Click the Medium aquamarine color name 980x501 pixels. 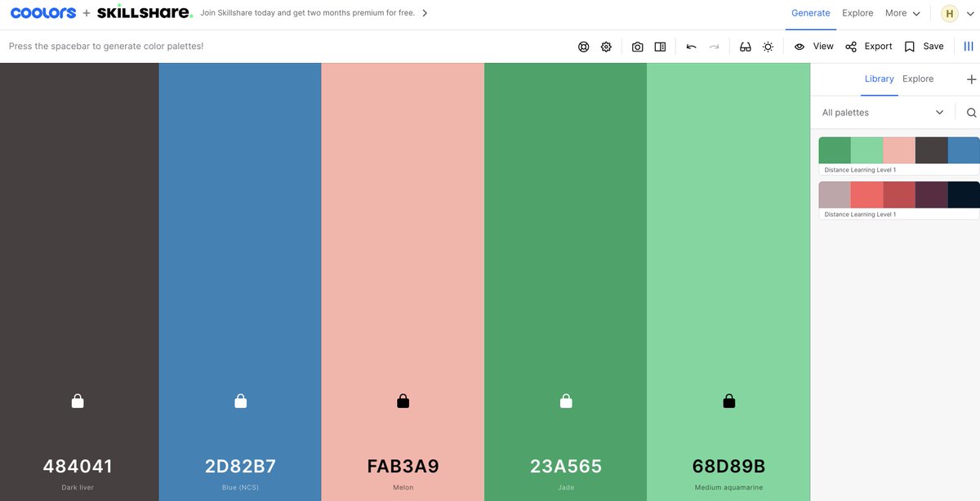pos(728,488)
